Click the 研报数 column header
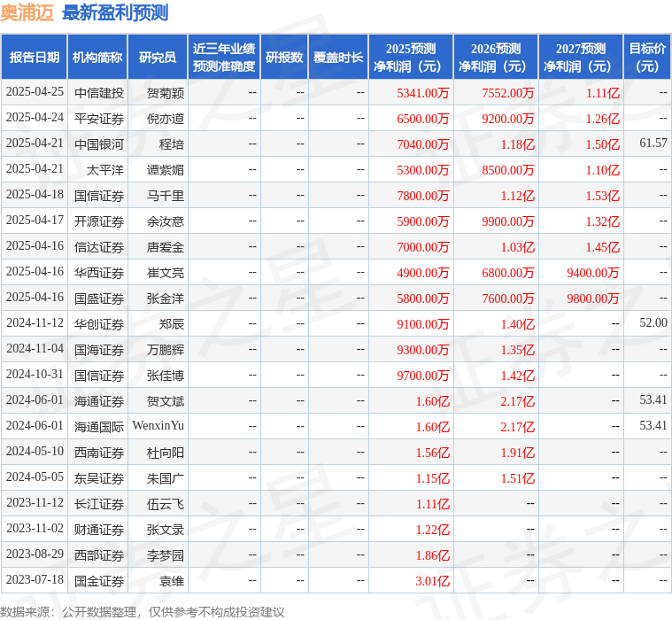This screenshot has height=620, width=672. (x=284, y=57)
